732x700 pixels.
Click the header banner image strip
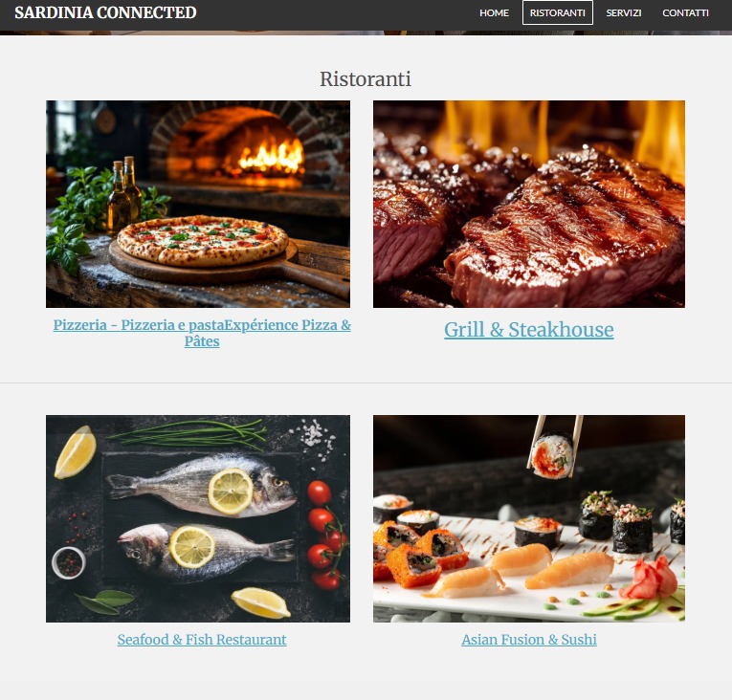point(366,33)
